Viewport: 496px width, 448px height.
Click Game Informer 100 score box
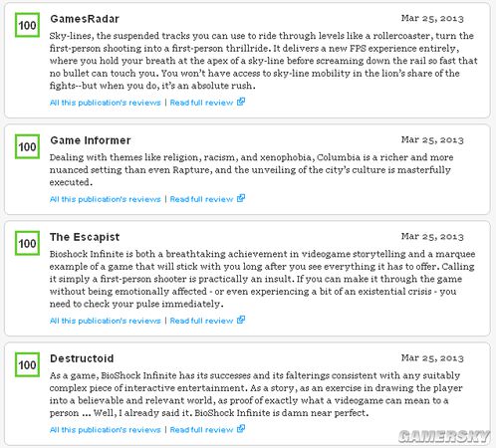(27, 146)
